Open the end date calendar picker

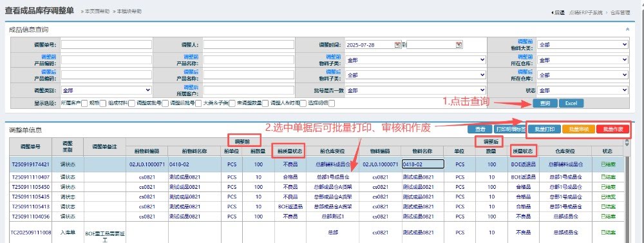[459, 44]
